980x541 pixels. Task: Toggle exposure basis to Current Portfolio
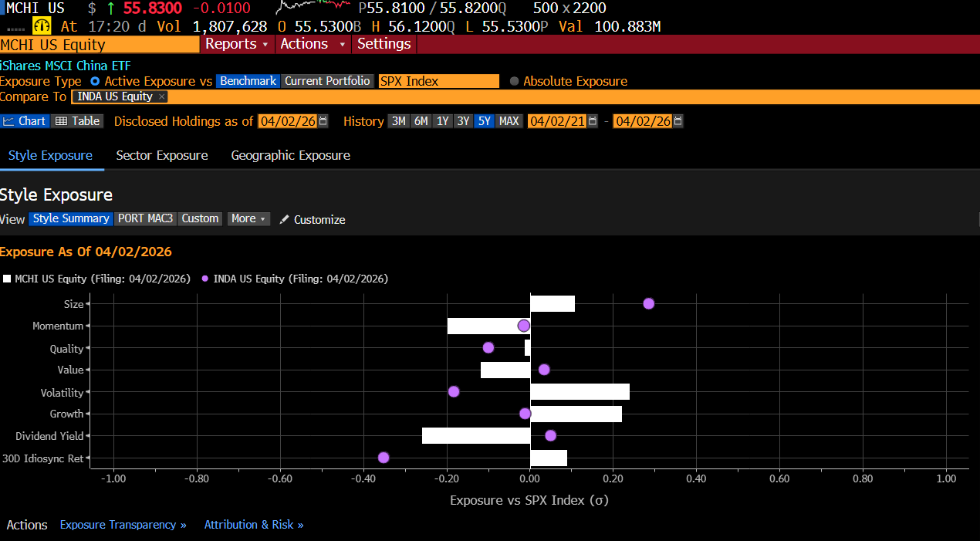327,81
